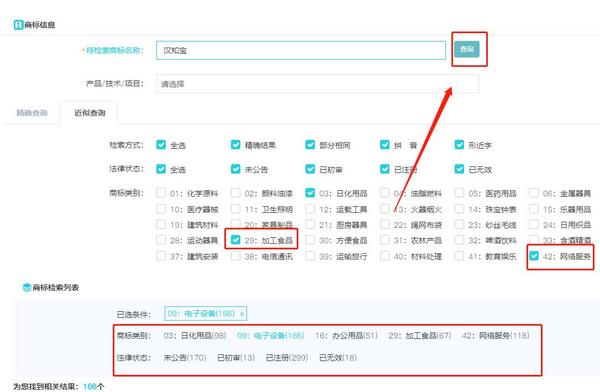This screenshot has height=392, width=600.
Task: Uncheck the 形近字 checkbox
Action: click(x=459, y=145)
